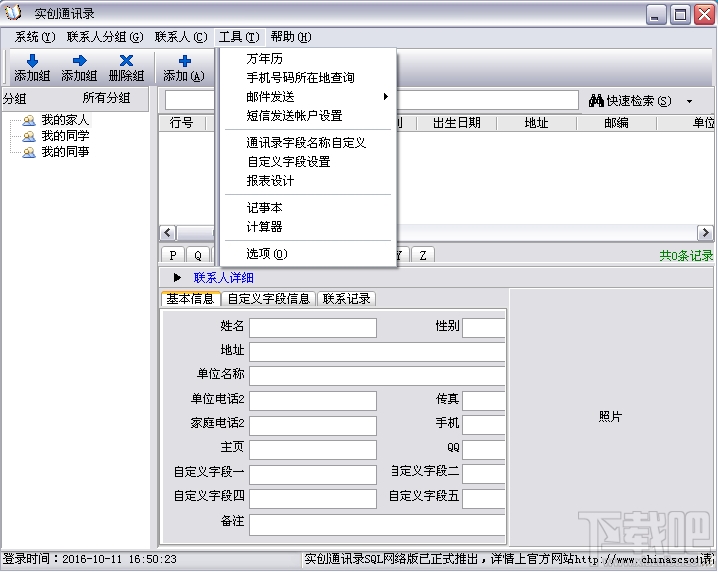Screen dimensions: 718x572
Task: Click the scroll-right arrow of contact list
Action: [x=705, y=233]
